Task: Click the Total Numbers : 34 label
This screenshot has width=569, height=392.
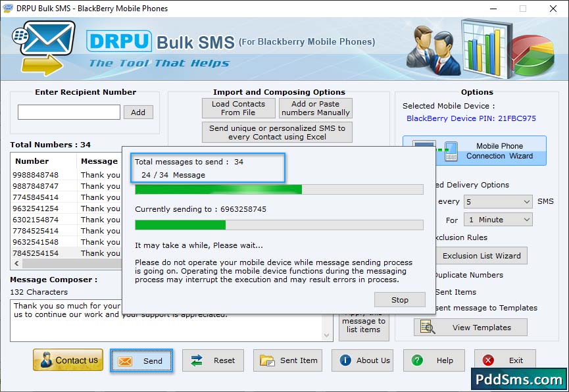Action: pyautogui.click(x=50, y=145)
